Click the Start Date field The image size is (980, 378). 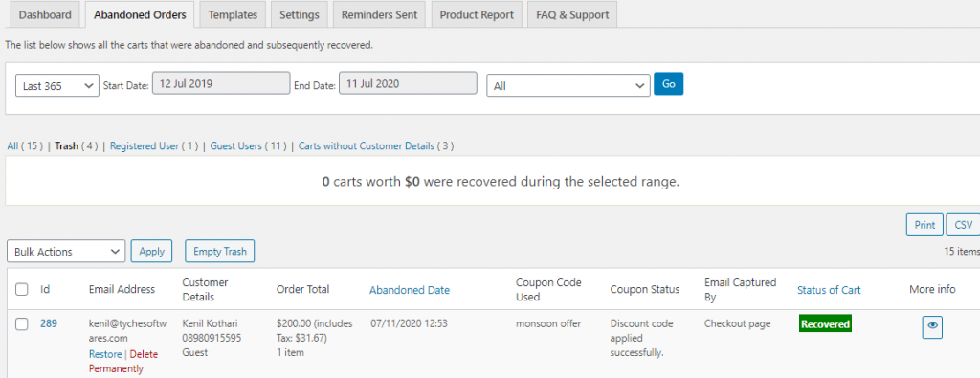tap(221, 83)
